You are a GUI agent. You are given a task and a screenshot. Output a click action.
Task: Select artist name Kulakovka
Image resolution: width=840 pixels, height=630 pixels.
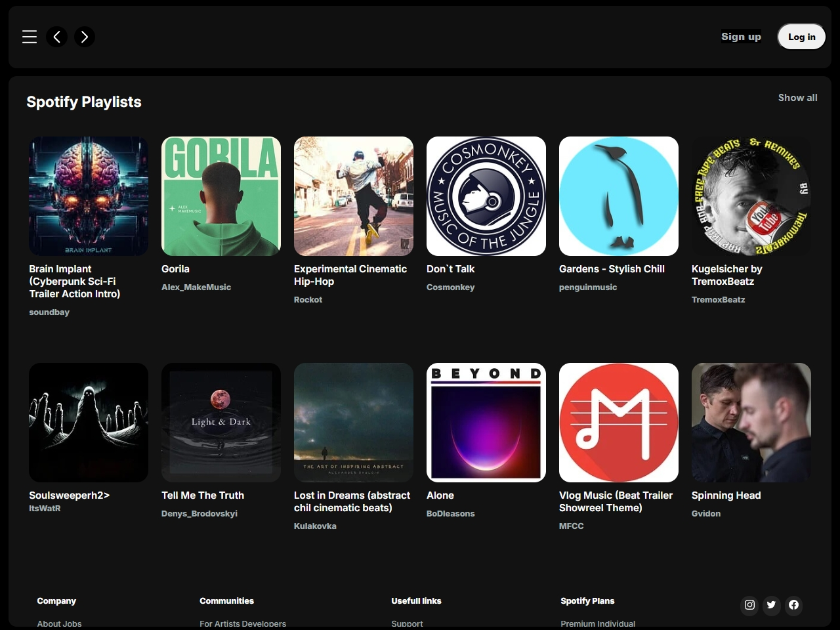pyautogui.click(x=315, y=526)
